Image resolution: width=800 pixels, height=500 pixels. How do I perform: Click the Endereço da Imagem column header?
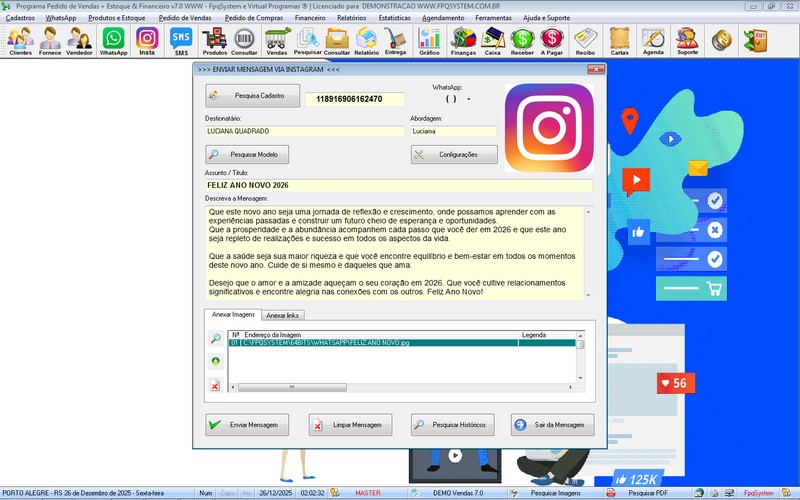380,335
